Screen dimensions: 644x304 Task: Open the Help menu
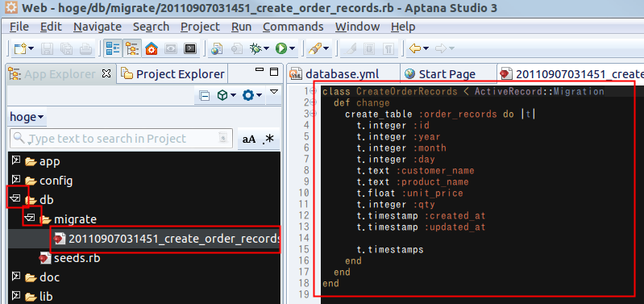coord(403,27)
